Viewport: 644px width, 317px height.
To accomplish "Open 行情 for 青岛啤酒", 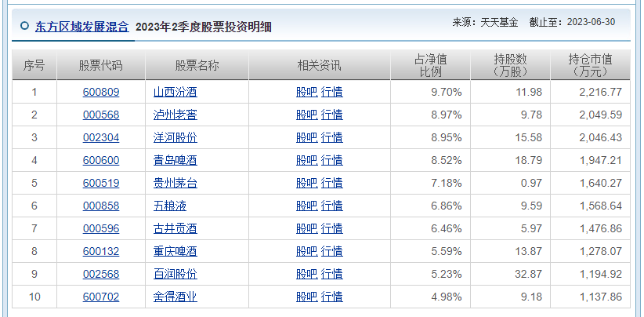I will [x=332, y=160].
